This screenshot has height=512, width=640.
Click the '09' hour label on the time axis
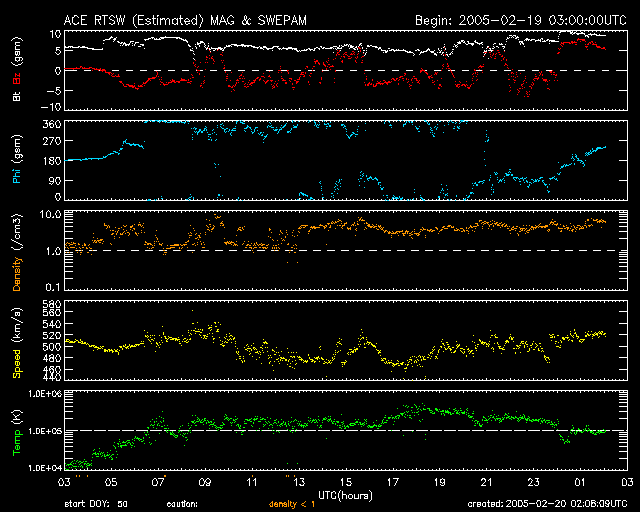click(x=205, y=482)
